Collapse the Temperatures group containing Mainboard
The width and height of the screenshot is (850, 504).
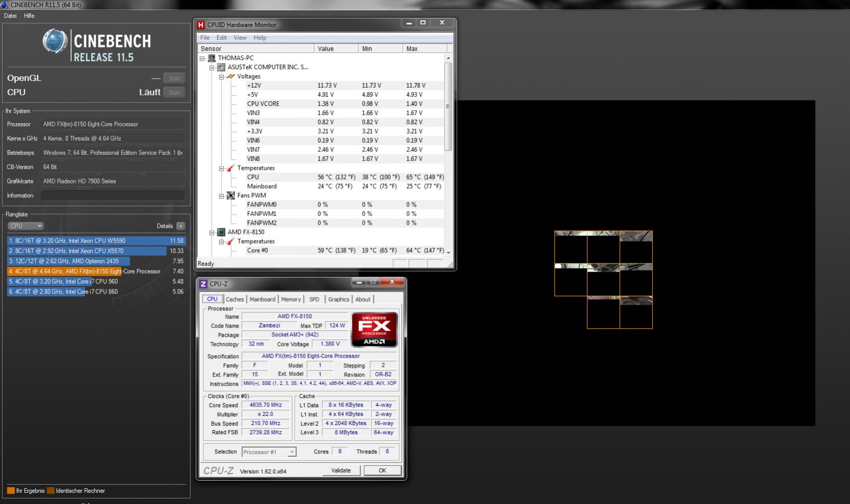point(222,169)
